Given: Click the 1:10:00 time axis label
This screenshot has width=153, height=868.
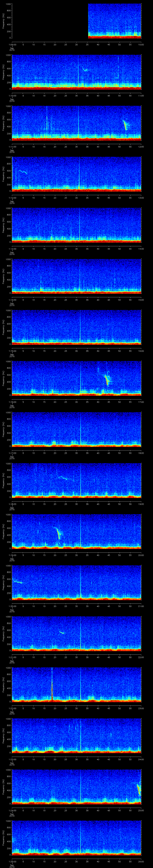Looking at the screenshot, I should 12,96.
